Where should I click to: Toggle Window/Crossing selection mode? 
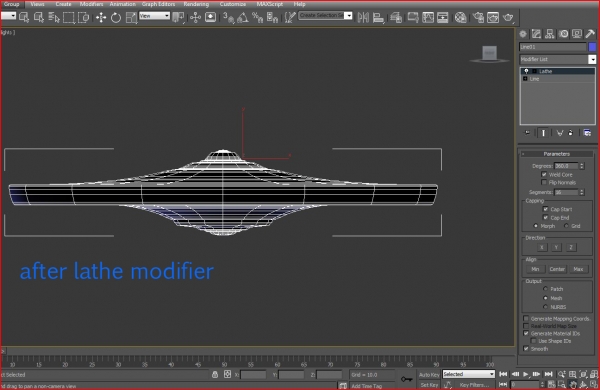tap(84, 17)
